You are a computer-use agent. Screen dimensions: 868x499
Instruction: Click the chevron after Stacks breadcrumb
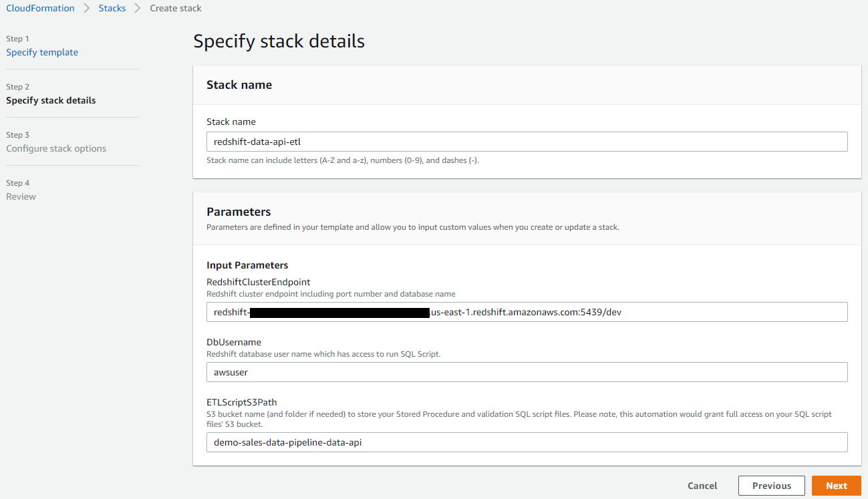click(x=138, y=8)
